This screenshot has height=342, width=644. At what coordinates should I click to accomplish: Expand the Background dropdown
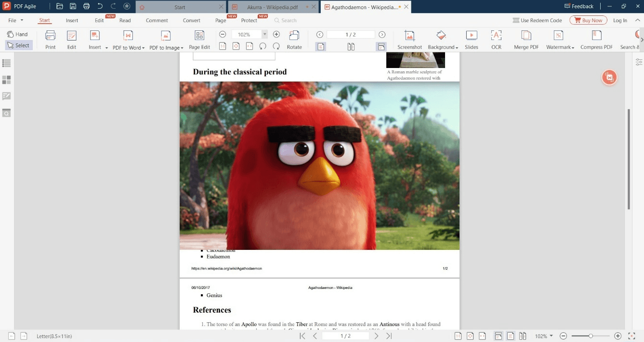pos(457,48)
